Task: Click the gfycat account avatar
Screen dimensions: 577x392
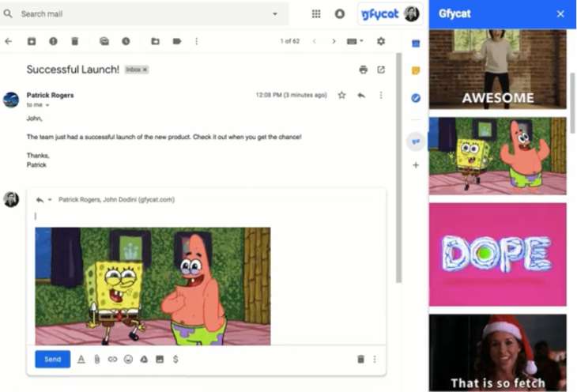Action: [x=412, y=14]
